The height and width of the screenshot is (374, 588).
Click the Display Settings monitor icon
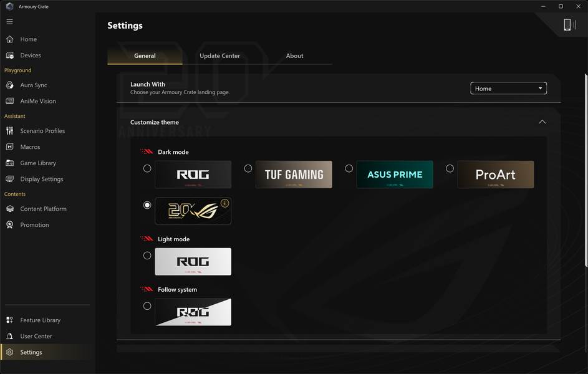pos(10,179)
